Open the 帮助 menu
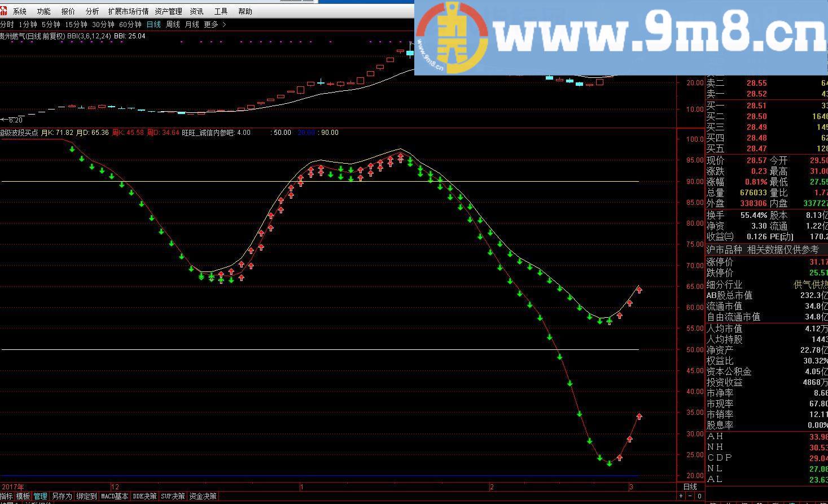This screenshot has width=828, height=504. (245, 11)
